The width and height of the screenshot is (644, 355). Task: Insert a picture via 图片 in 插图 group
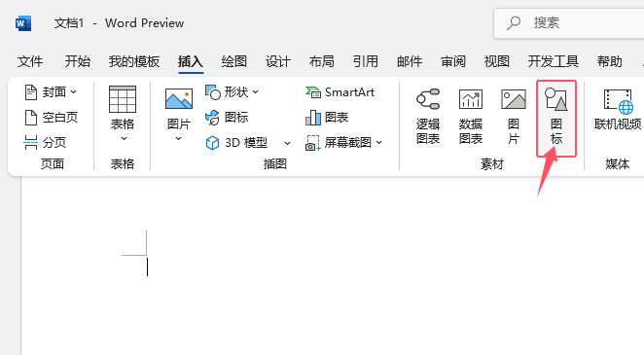179,107
